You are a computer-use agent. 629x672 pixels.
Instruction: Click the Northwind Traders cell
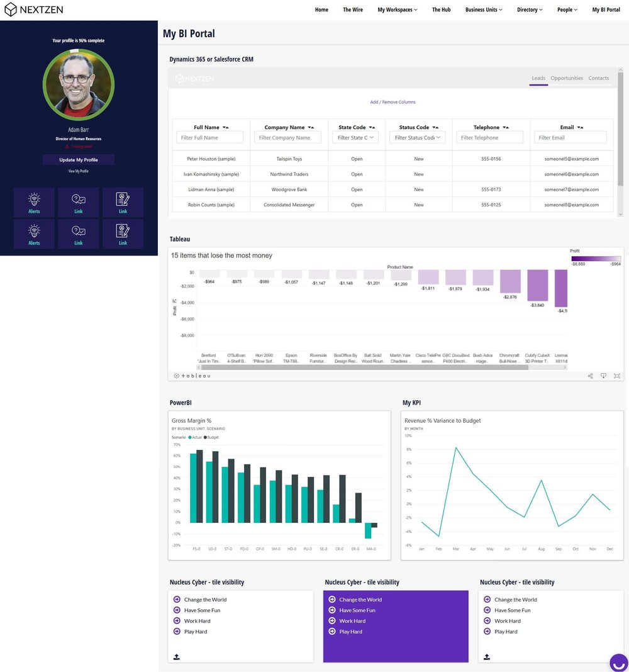289,174
